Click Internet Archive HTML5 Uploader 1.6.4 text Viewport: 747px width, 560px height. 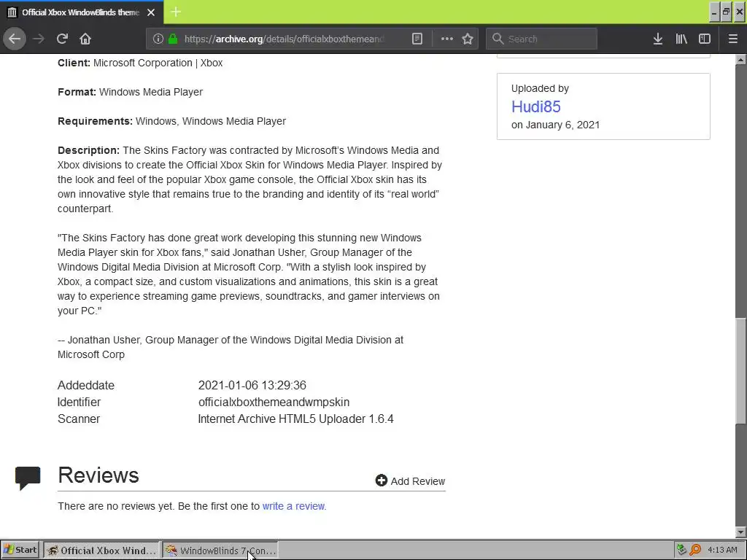click(x=296, y=419)
